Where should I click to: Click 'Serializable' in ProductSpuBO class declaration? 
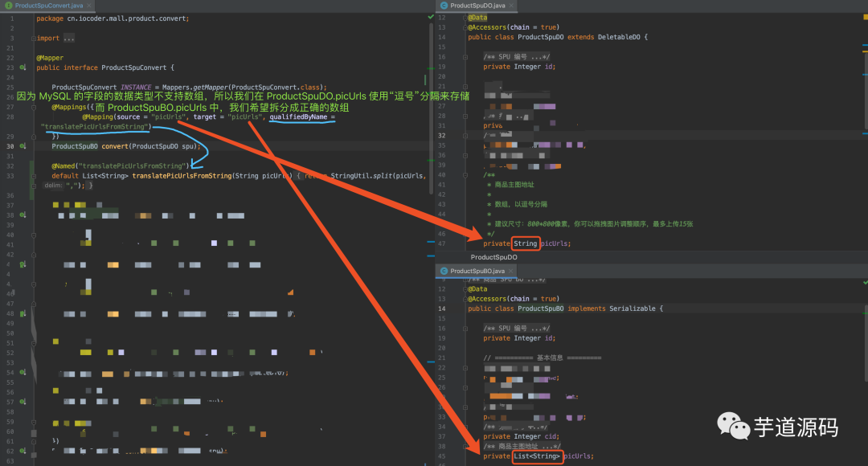(633, 309)
